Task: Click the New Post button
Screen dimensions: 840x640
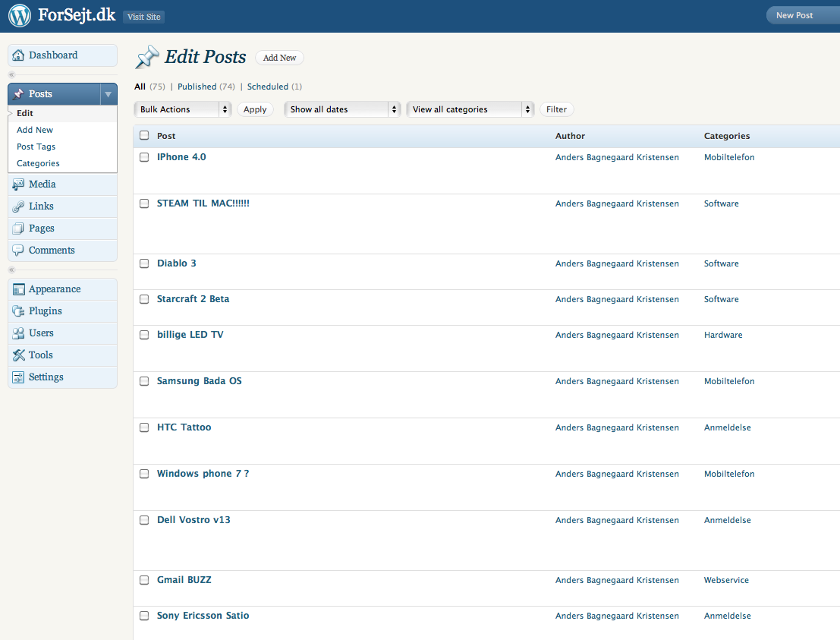Action: click(x=803, y=15)
